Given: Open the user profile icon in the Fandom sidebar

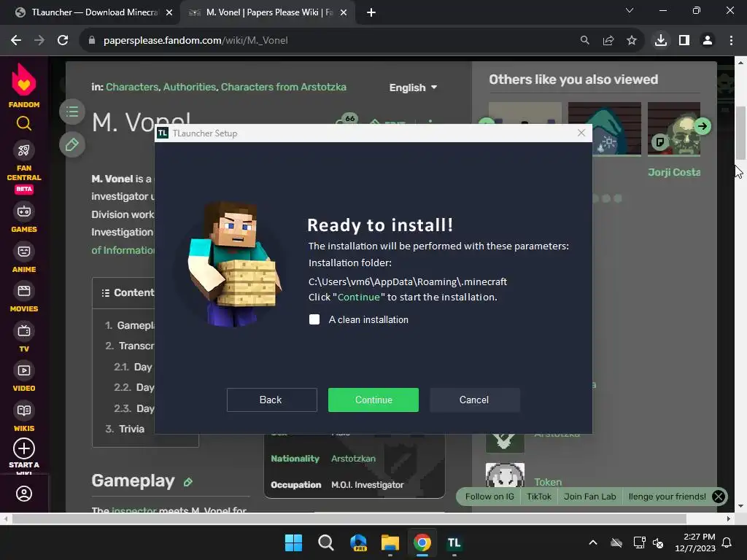Looking at the screenshot, I should (24, 494).
